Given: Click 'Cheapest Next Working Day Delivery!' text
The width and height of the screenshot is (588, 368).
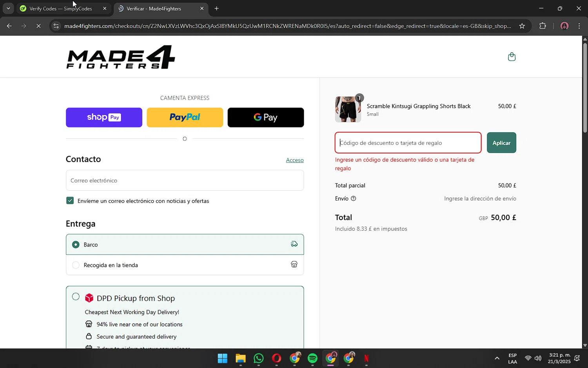Looking at the screenshot, I should tap(132, 312).
